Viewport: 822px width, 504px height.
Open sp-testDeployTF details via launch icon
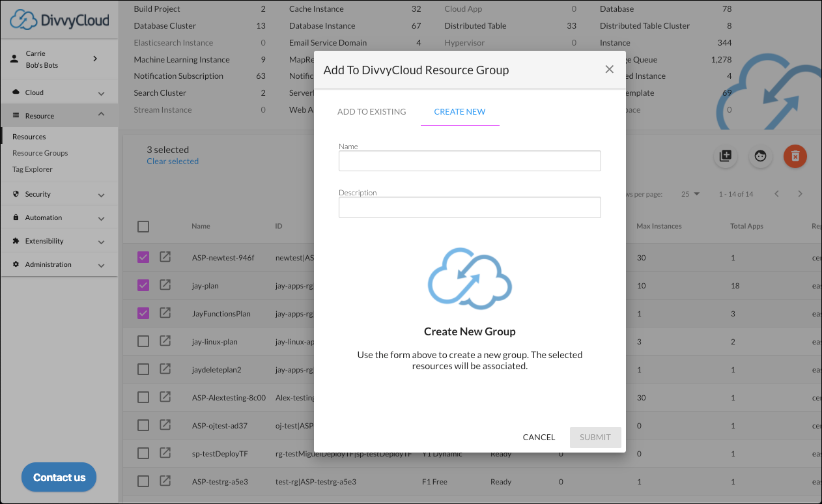tap(165, 453)
